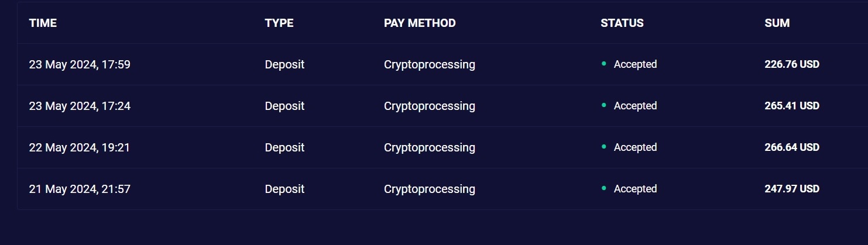Sort by the TIME column header
Viewport: 868px width, 245px height.
[43, 23]
